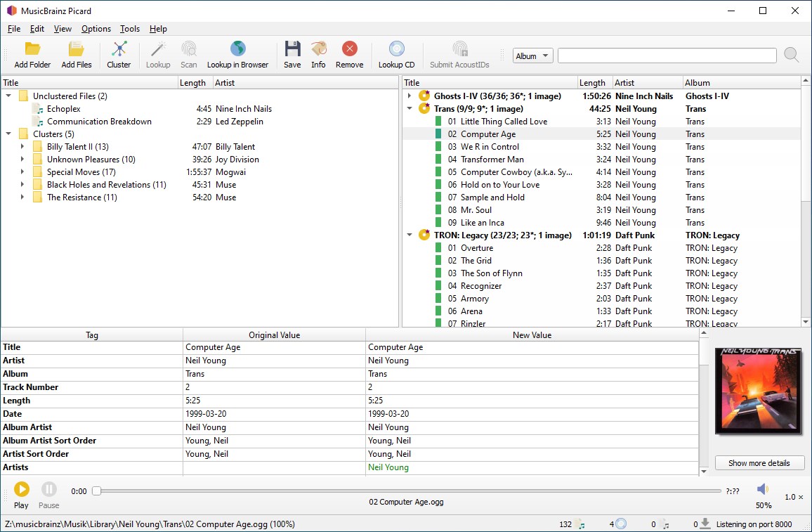Click the Play button

click(21, 490)
